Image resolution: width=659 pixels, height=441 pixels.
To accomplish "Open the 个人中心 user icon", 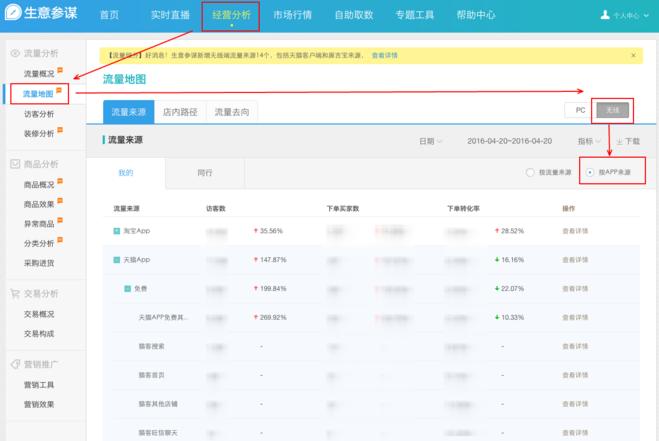I will tap(605, 15).
